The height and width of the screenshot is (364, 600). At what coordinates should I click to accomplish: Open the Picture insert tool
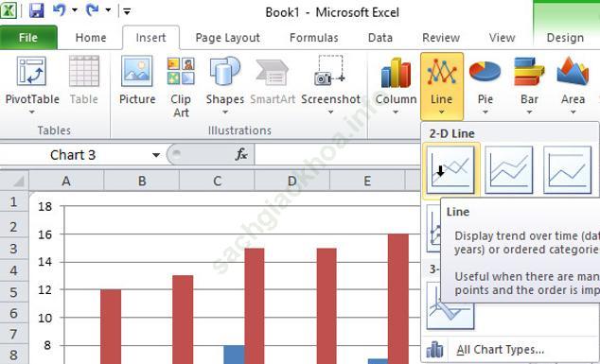137,81
